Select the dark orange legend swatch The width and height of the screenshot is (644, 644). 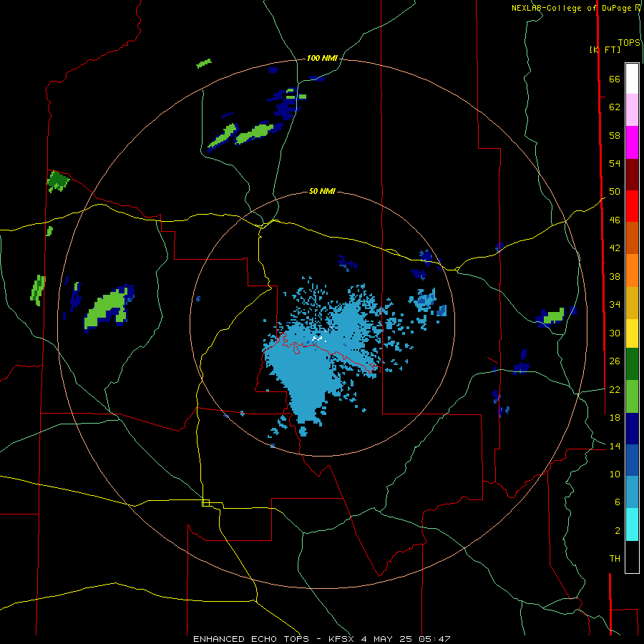(x=632, y=238)
